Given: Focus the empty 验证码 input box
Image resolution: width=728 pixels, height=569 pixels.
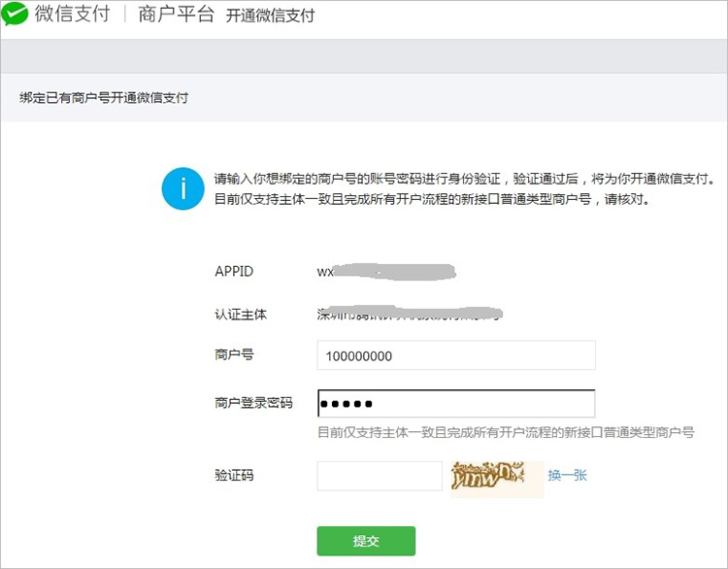Looking at the screenshot, I should click(x=380, y=476).
